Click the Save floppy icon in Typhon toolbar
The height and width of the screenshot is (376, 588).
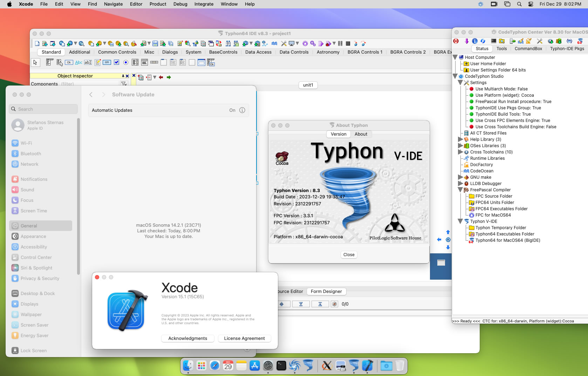(x=155, y=43)
